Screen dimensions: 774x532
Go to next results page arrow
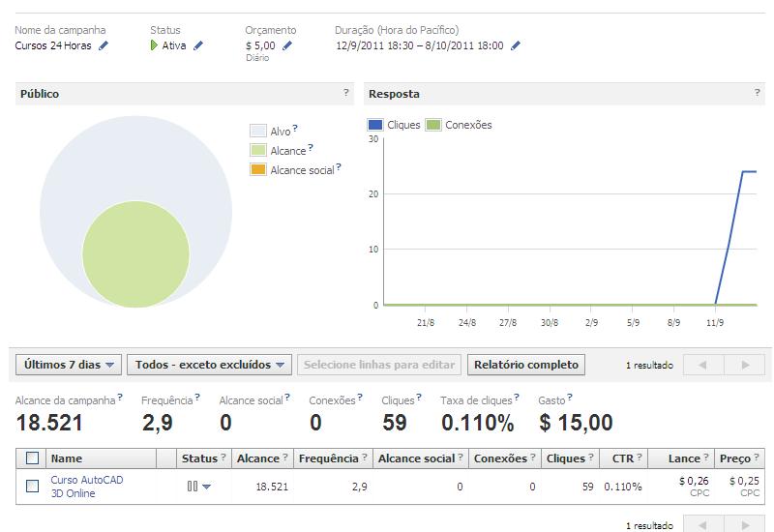click(745, 365)
